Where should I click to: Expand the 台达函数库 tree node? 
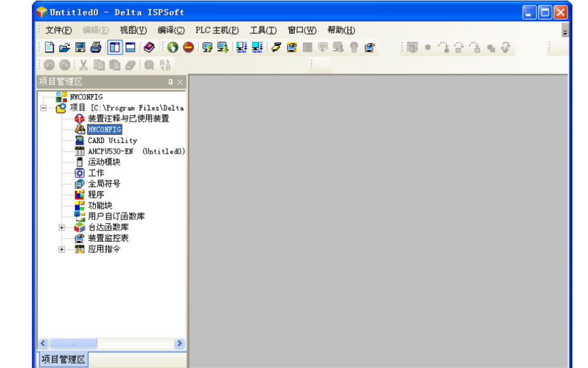pos(62,227)
